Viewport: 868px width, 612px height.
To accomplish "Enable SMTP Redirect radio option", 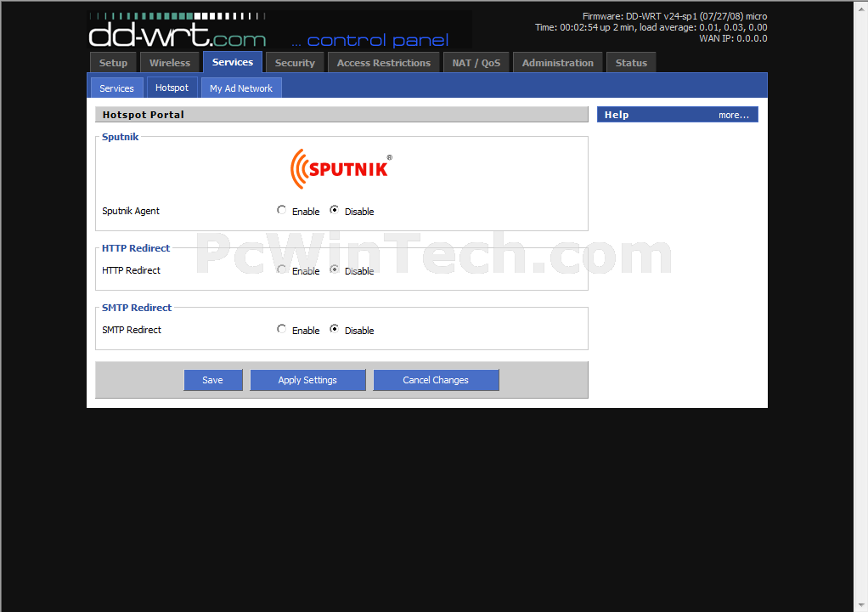I will point(282,329).
